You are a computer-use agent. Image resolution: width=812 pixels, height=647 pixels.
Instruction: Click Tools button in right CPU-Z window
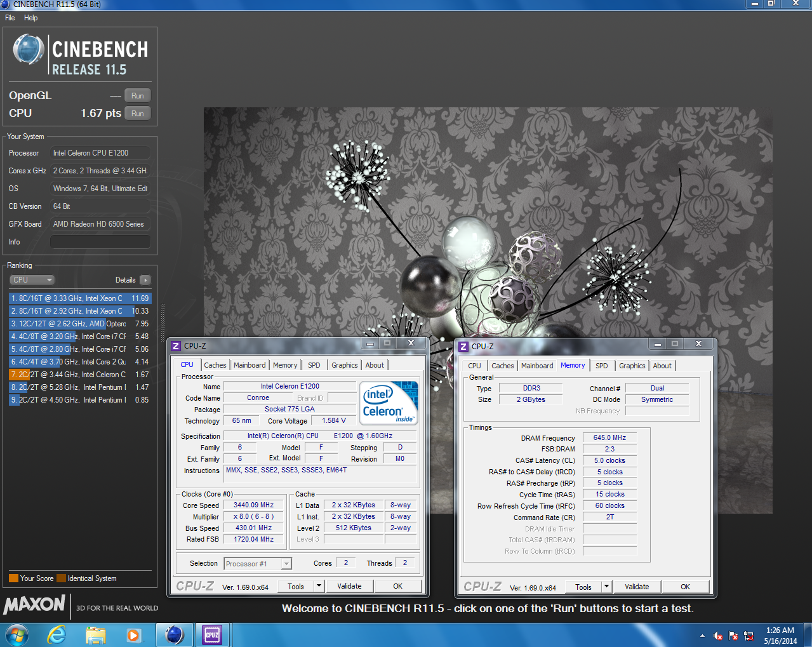pos(583,587)
